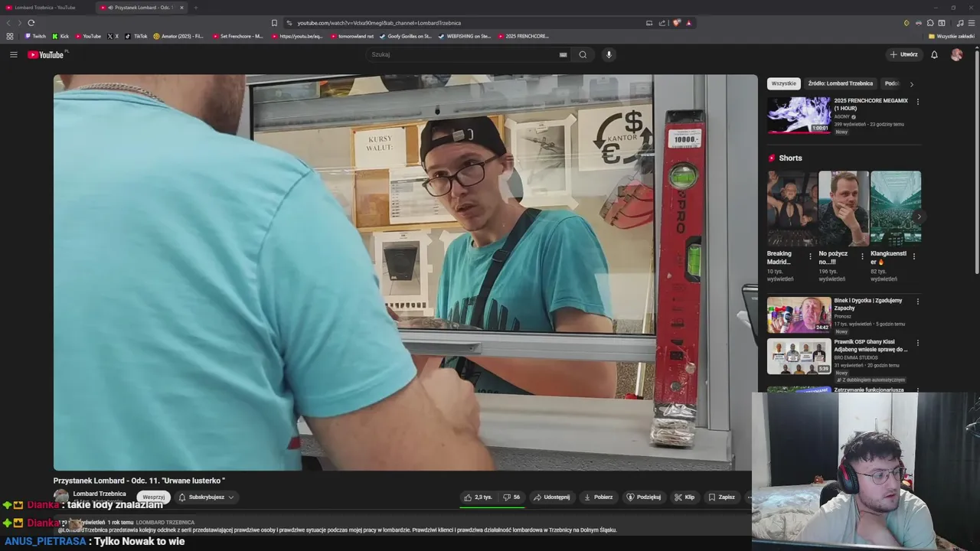
Task: Open options for 2025 Frenchcore Megamix video
Action: click(x=918, y=101)
